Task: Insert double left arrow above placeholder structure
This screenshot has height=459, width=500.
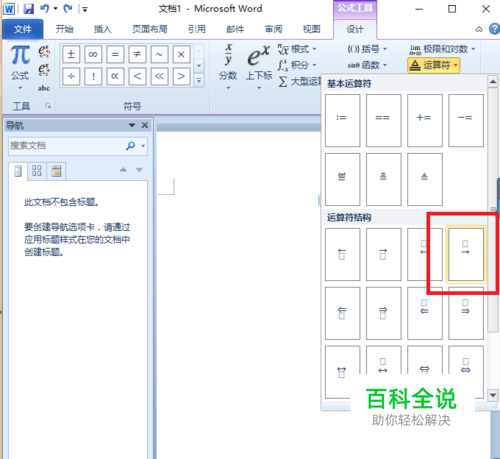Action: point(342,313)
